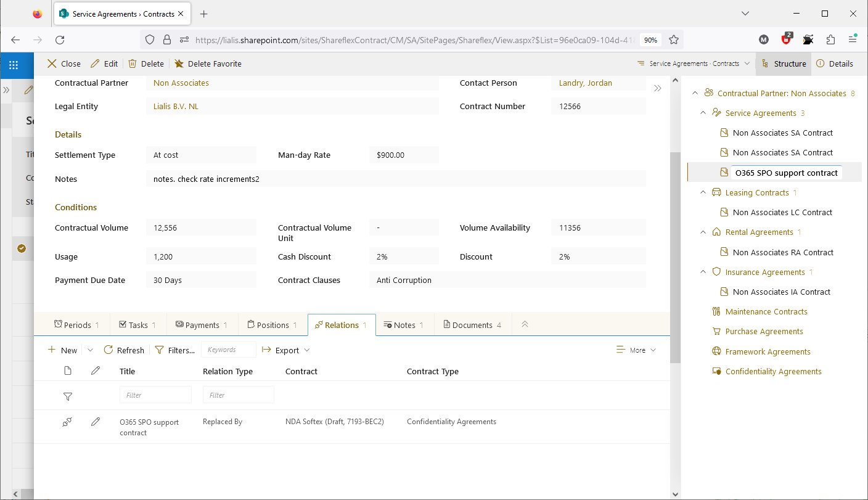Image resolution: width=868 pixels, height=500 pixels.
Task: Open Lialis B.V. NL legal entity link
Action: (x=176, y=106)
